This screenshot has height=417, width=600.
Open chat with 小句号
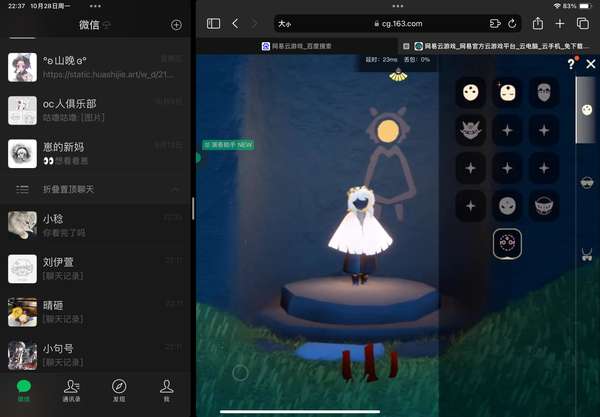point(95,355)
